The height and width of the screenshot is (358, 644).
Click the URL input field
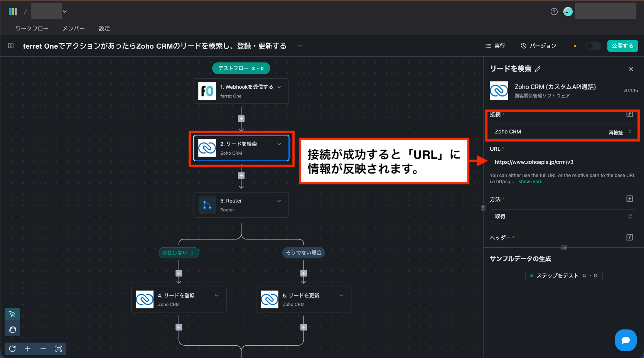[x=563, y=162]
